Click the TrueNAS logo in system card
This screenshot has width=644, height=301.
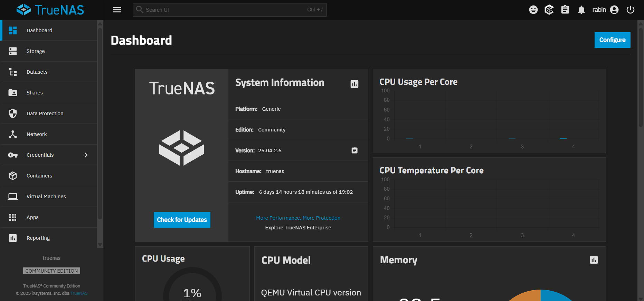[x=181, y=148]
